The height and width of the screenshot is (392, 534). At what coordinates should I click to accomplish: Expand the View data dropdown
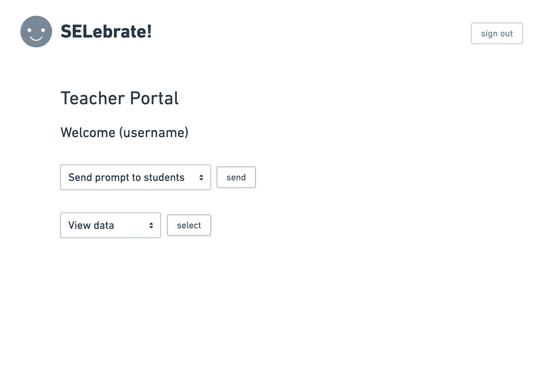110,225
